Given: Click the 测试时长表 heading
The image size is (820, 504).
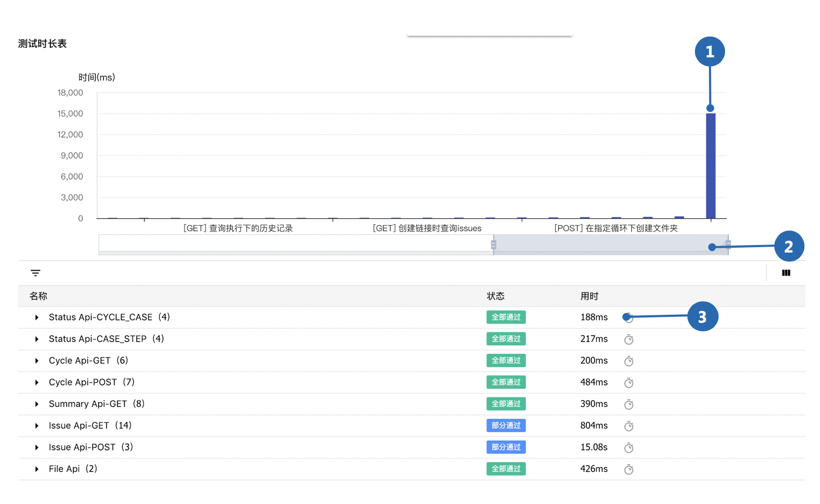Looking at the screenshot, I should click(42, 44).
